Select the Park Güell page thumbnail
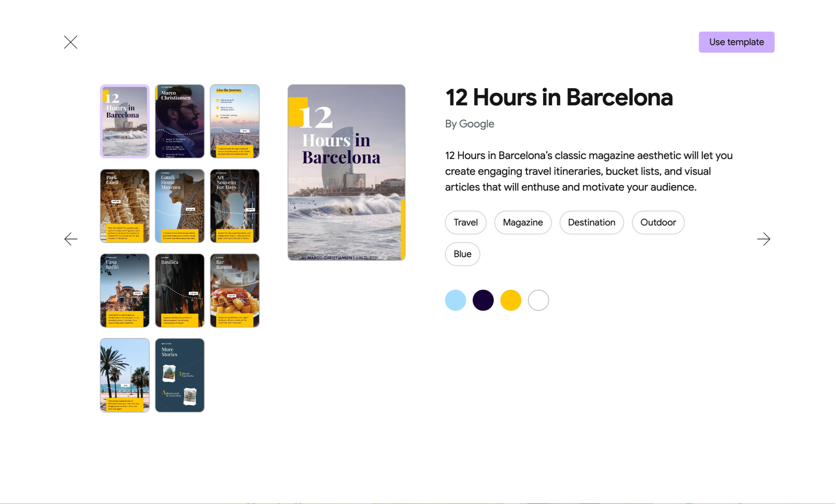Image resolution: width=836 pixels, height=504 pixels. 124,206
